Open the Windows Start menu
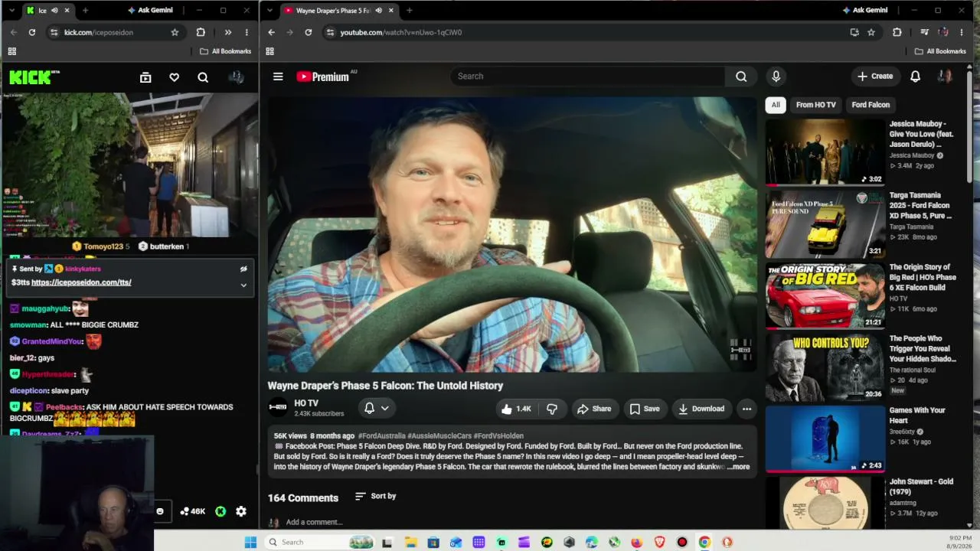The image size is (980, 551). pos(250,543)
